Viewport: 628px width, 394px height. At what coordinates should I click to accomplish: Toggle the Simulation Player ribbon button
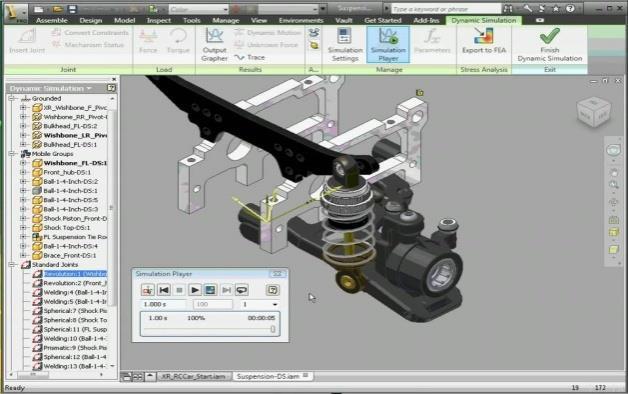388,44
